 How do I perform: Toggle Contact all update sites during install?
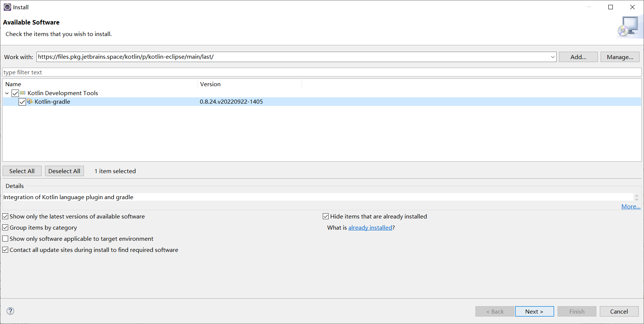(5, 250)
